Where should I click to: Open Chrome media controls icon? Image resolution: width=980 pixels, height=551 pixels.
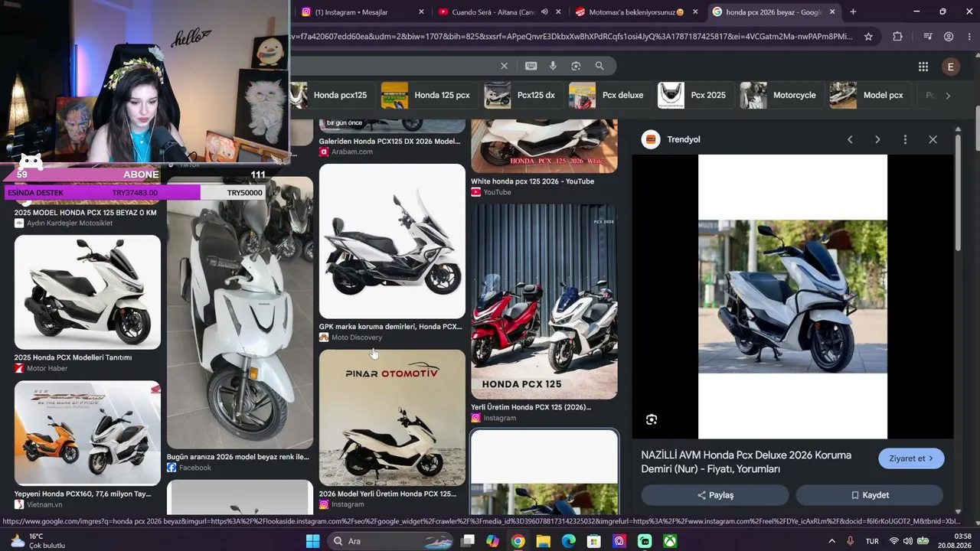927,37
